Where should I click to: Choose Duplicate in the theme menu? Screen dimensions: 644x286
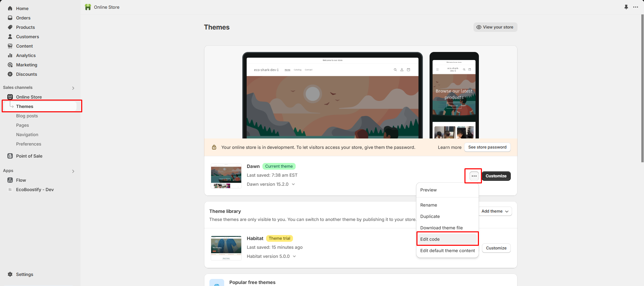click(447, 216)
